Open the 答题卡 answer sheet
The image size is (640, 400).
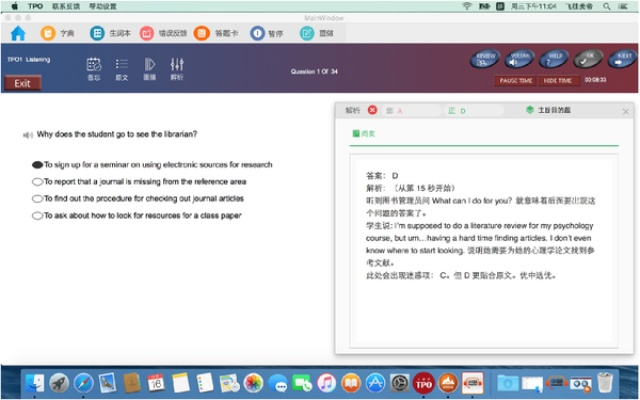pos(202,33)
